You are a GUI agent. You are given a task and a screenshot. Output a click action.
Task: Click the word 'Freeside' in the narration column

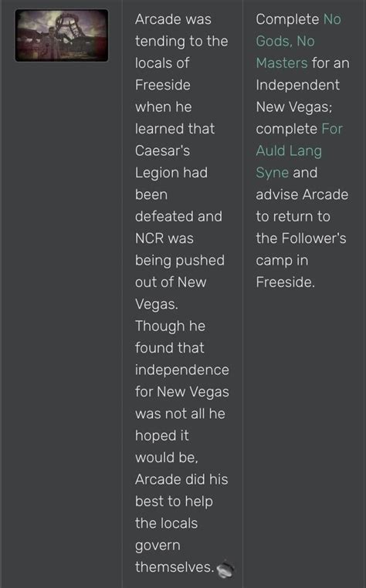point(163,85)
